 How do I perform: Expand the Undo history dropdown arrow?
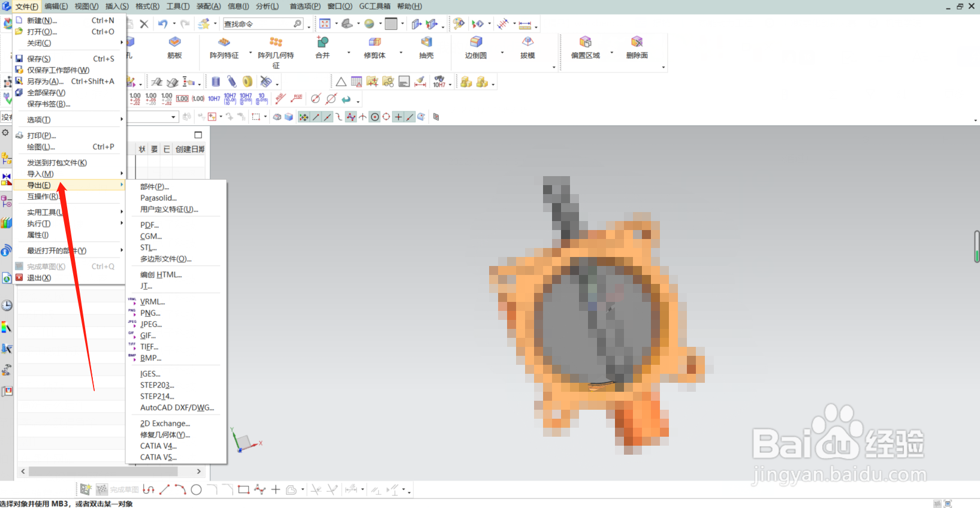(x=174, y=24)
